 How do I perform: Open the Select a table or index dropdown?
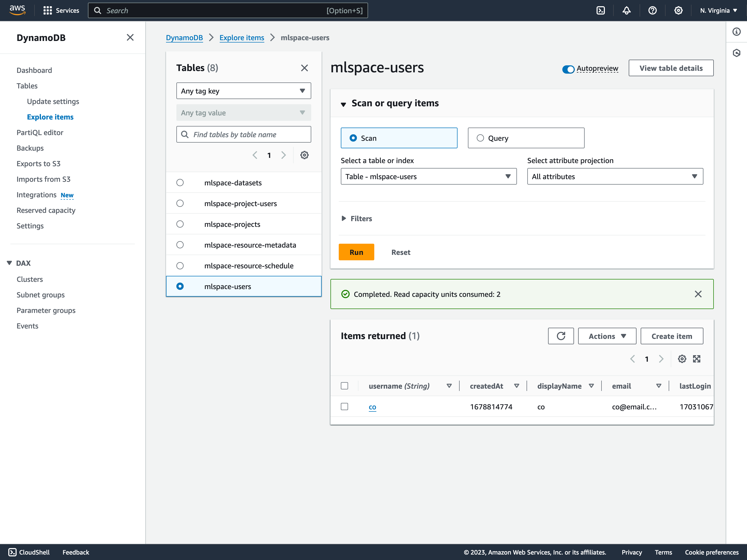428,176
